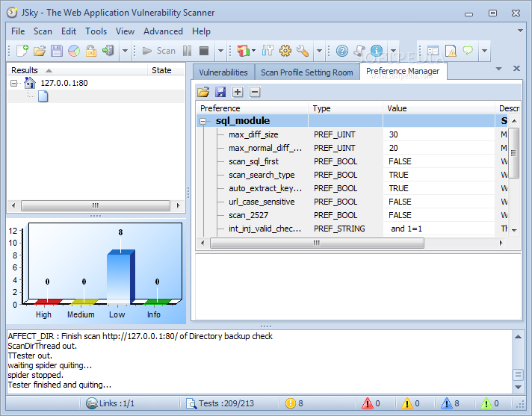The width and height of the screenshot is (532, 416).
Task: Open help with the blue question mark icon
Action: 342,51
